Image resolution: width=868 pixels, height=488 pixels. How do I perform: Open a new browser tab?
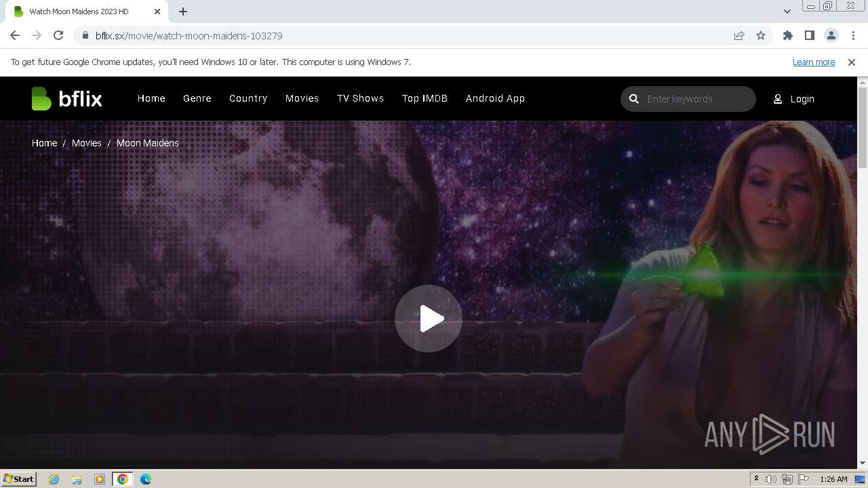[183, 12]
